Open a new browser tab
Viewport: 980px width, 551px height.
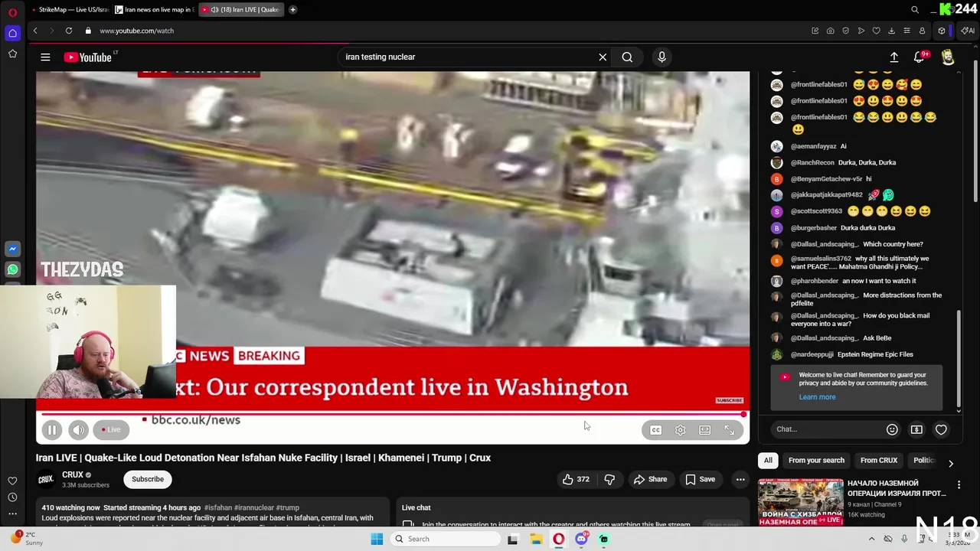292,10
